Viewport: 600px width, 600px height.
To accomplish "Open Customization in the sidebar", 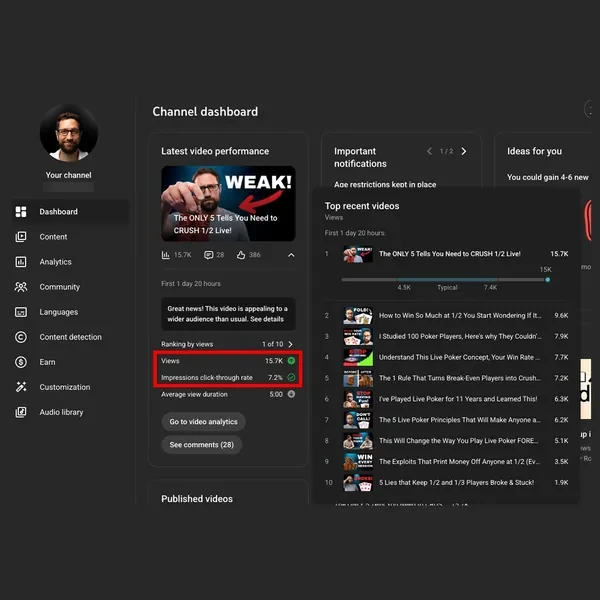I will (x=70, y=387).
